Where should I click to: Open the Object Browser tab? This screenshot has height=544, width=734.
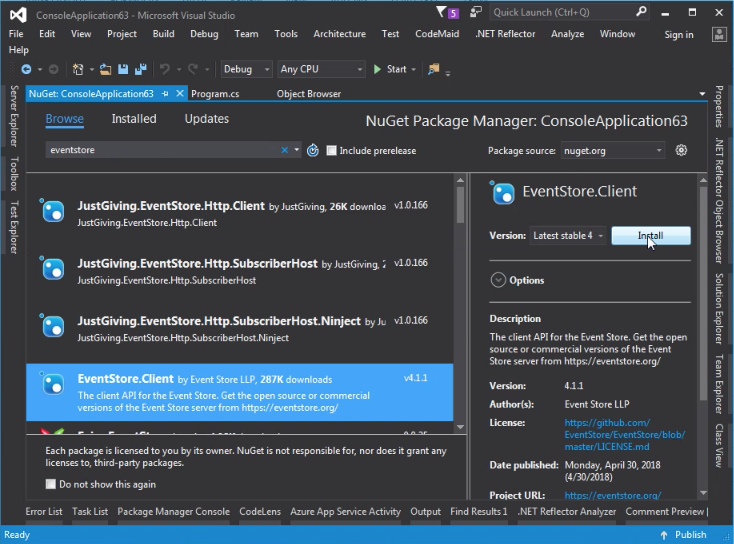(308, 94)
